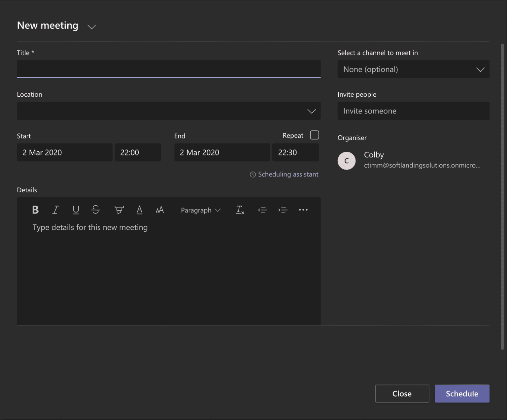
Task: Focus the Invite someone field
Action: tap(413, 111)
